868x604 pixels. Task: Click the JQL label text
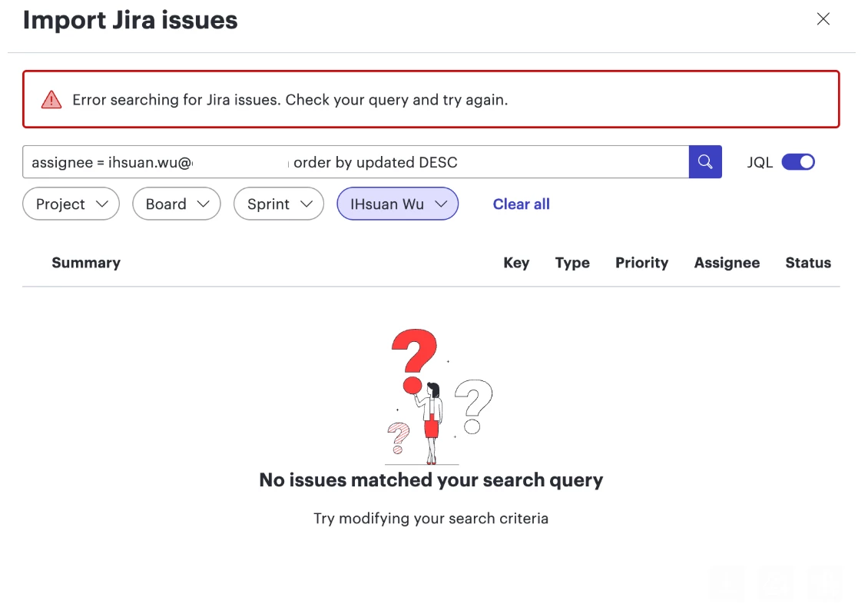(760, 162)
